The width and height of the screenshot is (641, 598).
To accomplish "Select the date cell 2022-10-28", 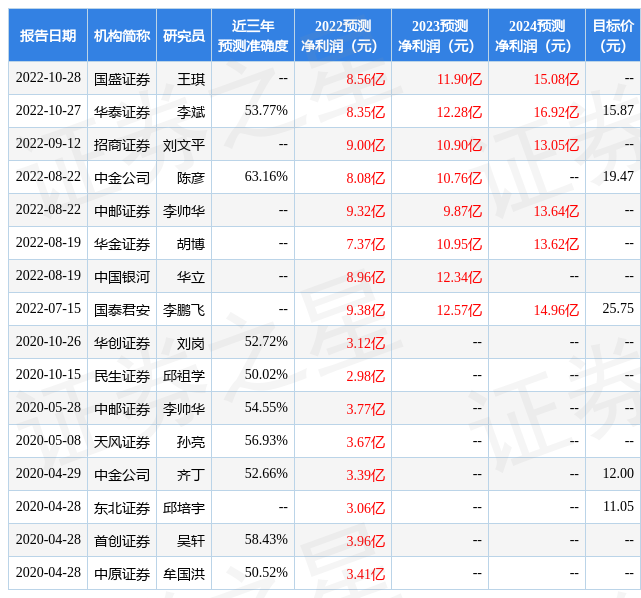I will point(48,78).
